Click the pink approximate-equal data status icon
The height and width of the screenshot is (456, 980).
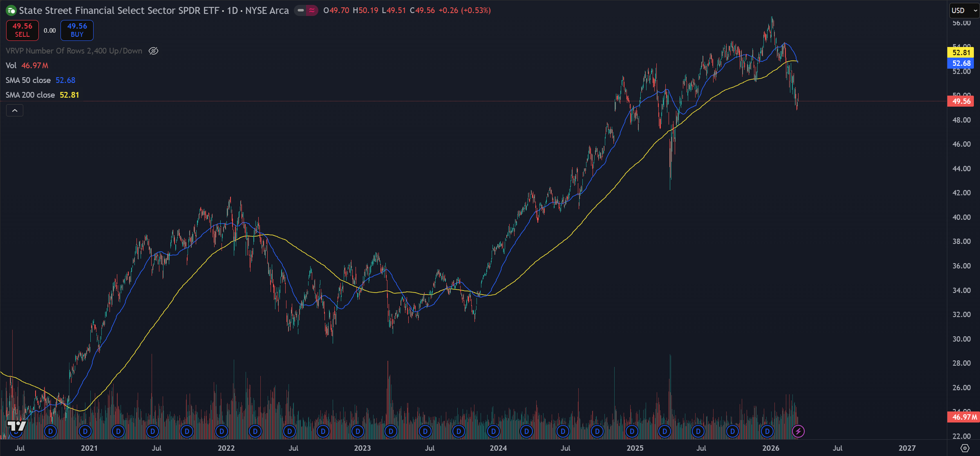312,11
